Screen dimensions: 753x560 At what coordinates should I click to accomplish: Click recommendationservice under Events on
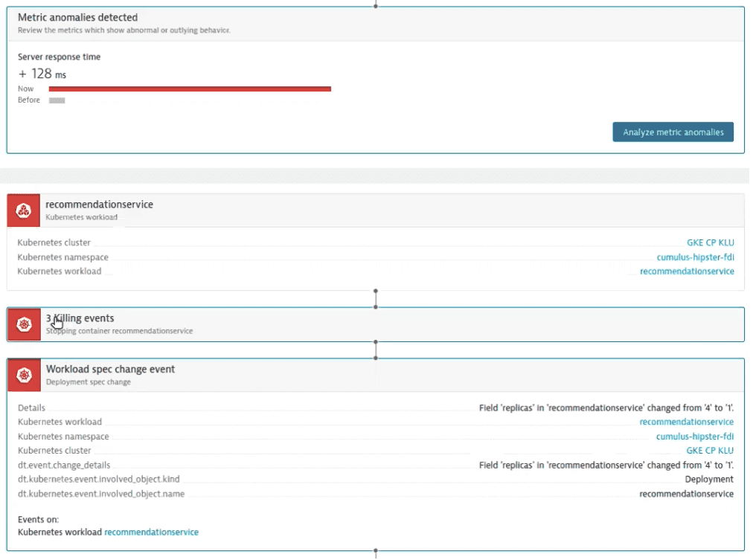tap(151, 532)
